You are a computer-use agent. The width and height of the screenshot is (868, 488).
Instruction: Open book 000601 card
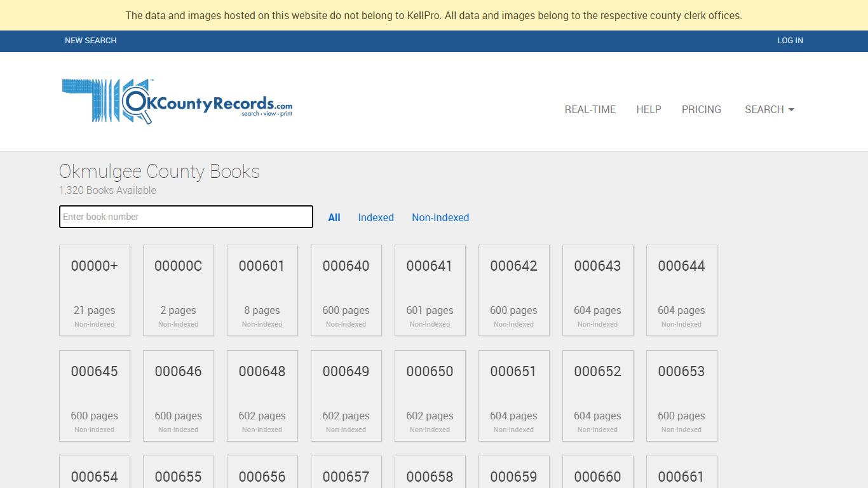point(262,290)
